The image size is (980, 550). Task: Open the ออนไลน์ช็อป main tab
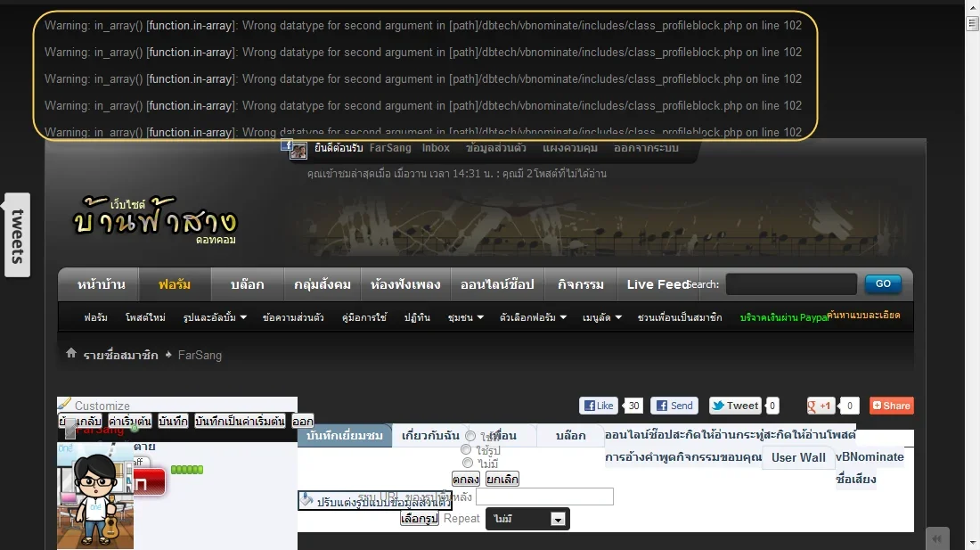click(x=497, y=284)
